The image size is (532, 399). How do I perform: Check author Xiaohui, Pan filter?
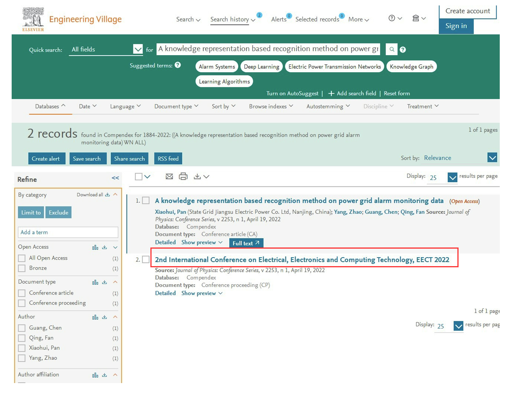pyautogui.click(x=22, y=348)
